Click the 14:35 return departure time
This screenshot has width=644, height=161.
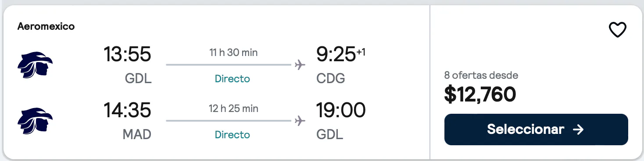127,110
